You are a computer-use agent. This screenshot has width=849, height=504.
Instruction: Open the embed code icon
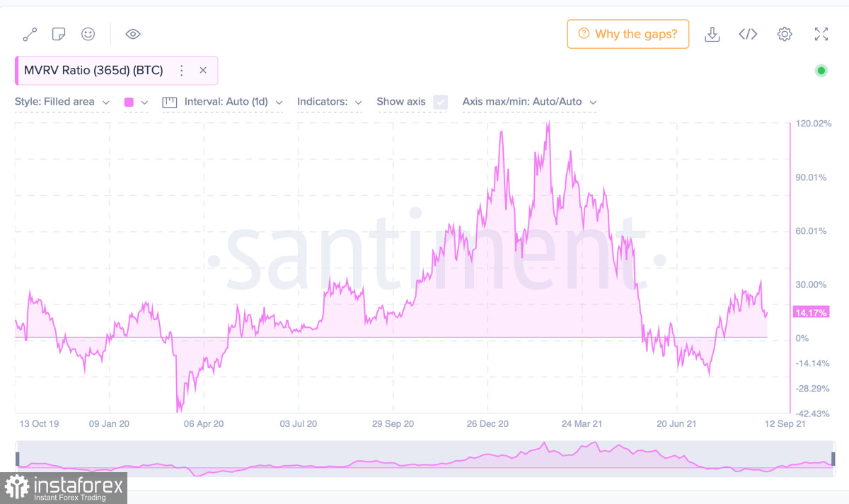(748, 34)
